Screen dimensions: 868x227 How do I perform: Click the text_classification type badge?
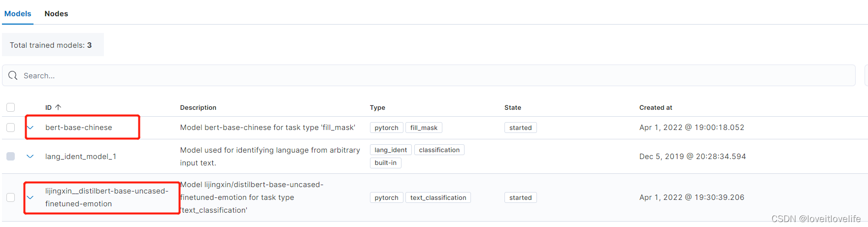point(438,198)
